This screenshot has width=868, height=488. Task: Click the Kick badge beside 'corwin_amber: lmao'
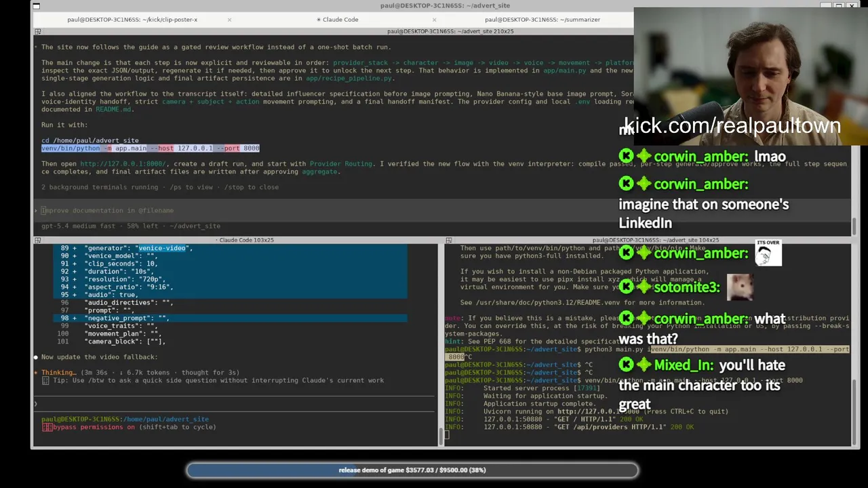point(626,157)
